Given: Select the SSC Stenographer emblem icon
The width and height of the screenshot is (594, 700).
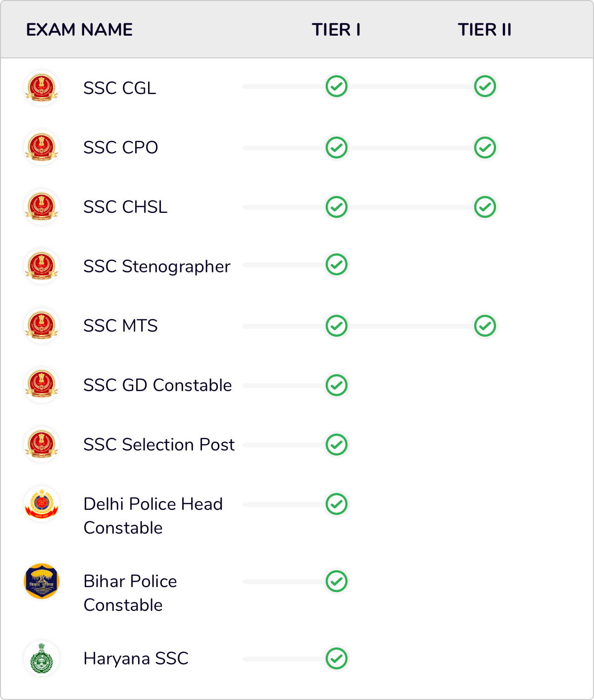Looking at the screenshot, I should 42,266.
